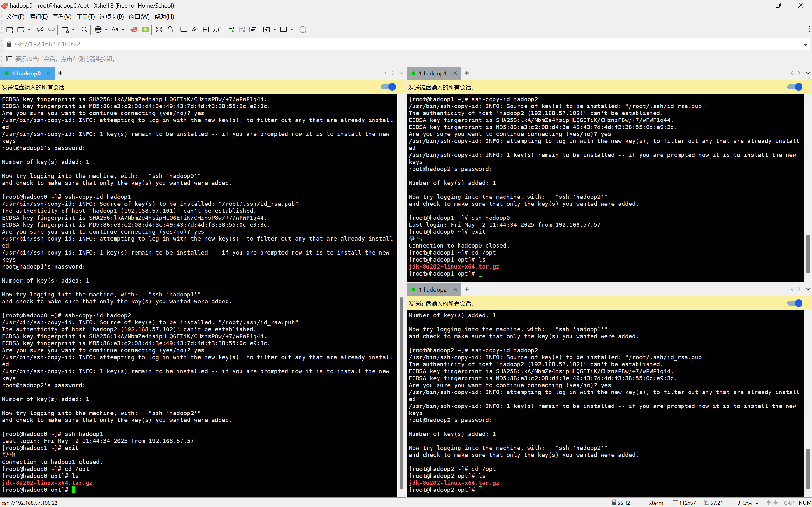
Task: Open the 工具(T) menu
Action: (x=85, y=17)
